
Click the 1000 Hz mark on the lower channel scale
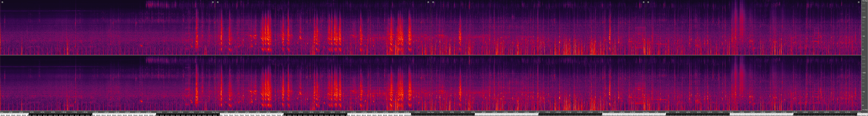pyautogui.click(x=864, y=73)
